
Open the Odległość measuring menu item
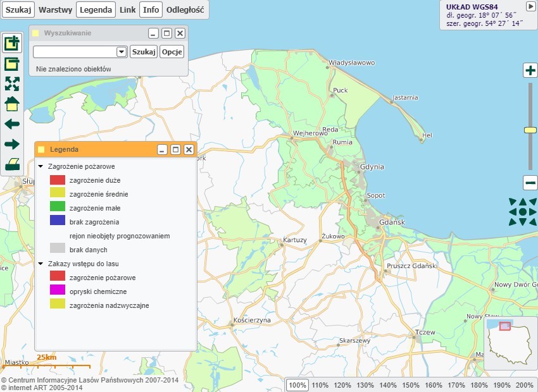[x=185, y=9]
